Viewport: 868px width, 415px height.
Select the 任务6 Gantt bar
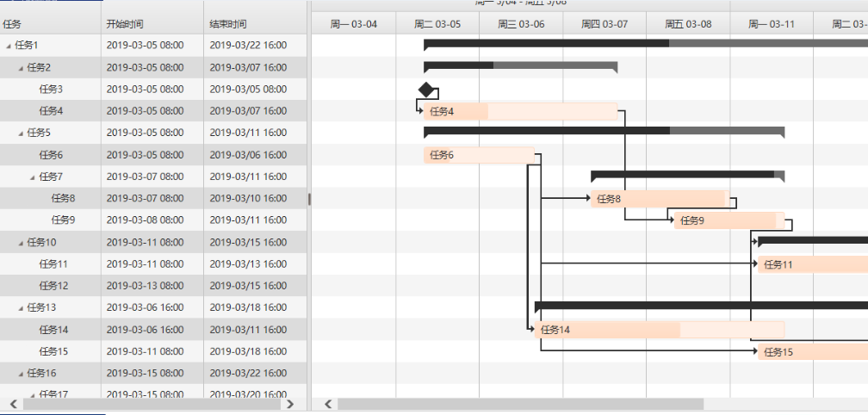[479, 155]
